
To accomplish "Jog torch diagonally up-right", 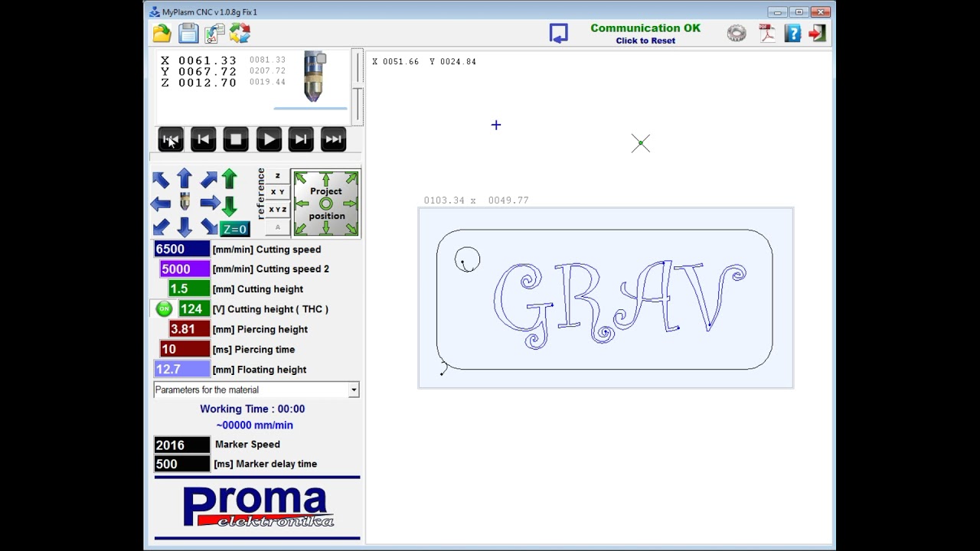I will point(208,180).
